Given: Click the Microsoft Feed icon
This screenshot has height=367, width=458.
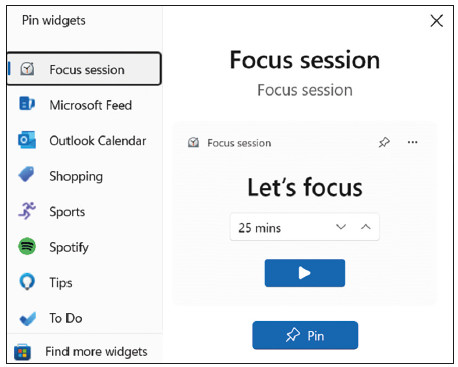Looking at the screenshot, I should [27, 104].
